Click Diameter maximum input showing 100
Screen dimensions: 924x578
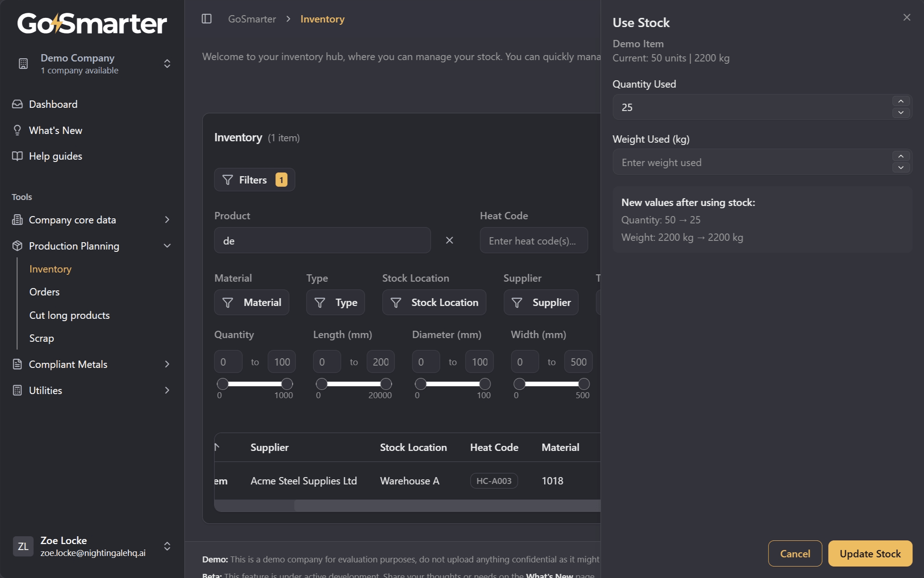(479, 362)
